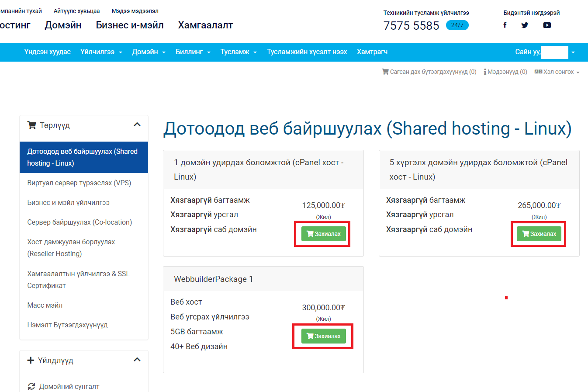Image resolution: width=588 pixels, height=392 pixels.
Task: Go to Үндсэн хуудас in navbar
Action: pyautogui.click(x=48, y=52)
